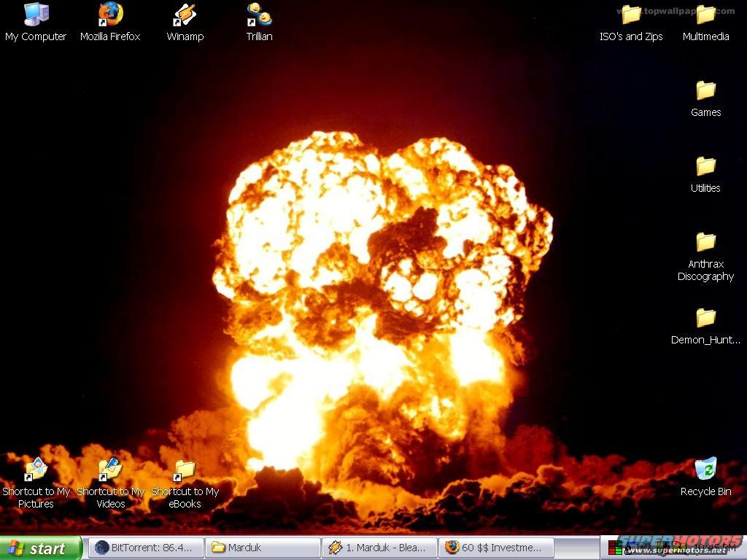
Task: Select the Winamp desktop shortcut
Action: [x=185, y=15]
